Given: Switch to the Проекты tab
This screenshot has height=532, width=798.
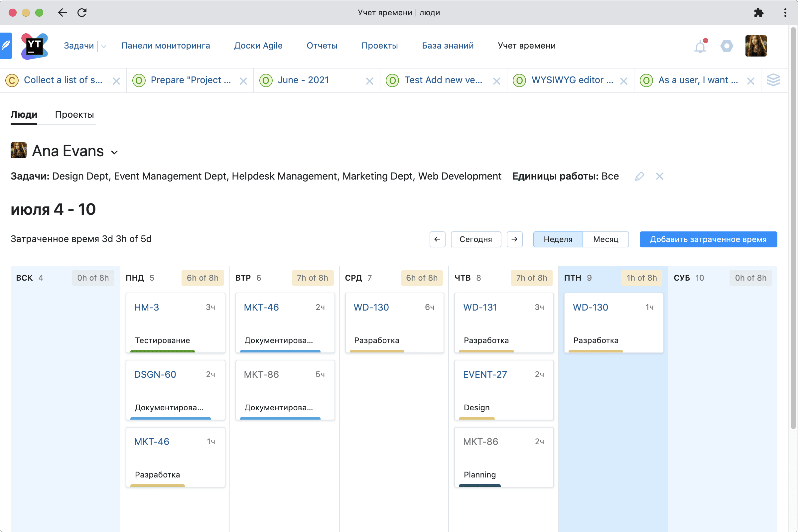Looking at the screenshot, I should (74, 115).
